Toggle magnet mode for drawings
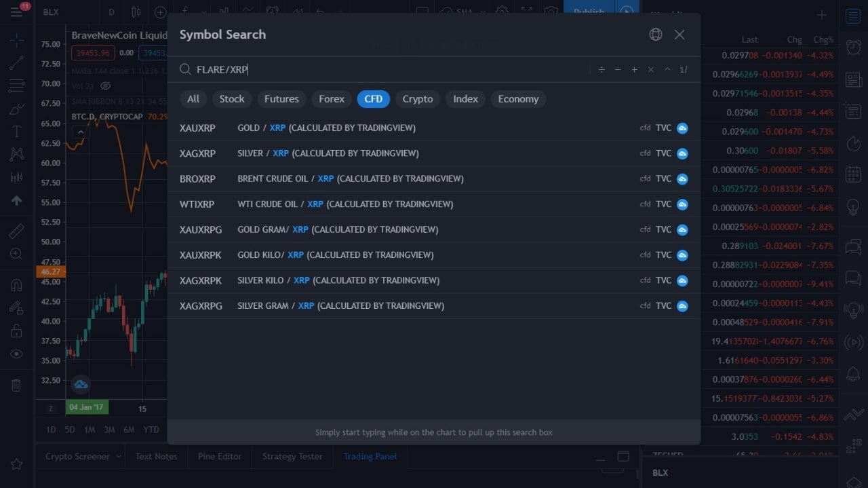This screenshot has width=868, height=488. click(x=16, y=285)
